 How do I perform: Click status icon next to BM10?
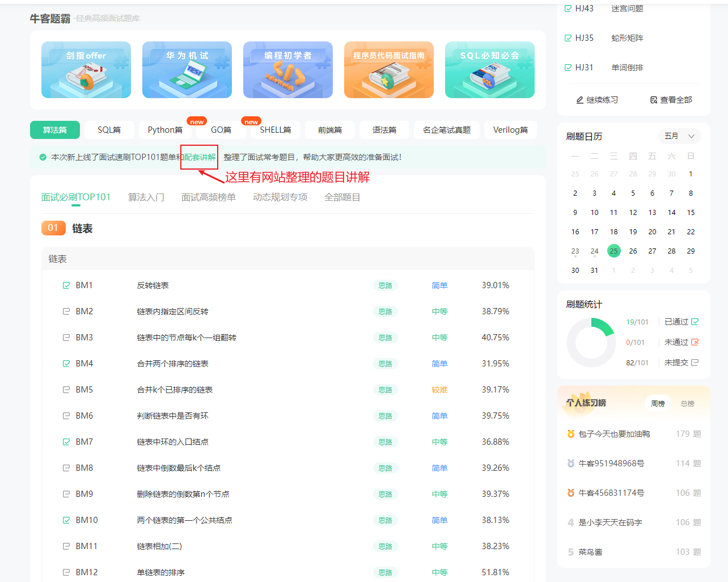click(x=66, y=520)
